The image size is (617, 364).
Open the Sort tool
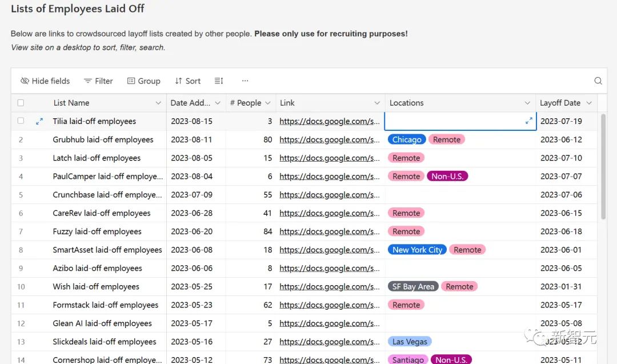(x=187, y=81)
